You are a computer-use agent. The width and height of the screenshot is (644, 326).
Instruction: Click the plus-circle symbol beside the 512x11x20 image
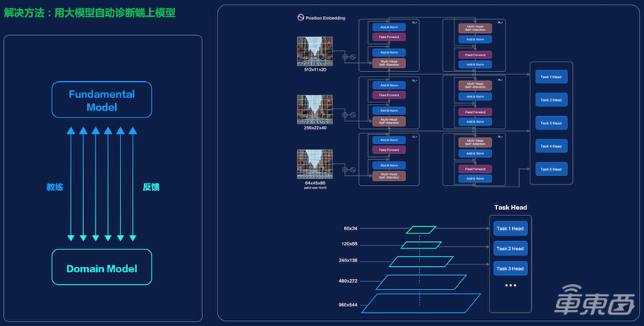[345, 56]
